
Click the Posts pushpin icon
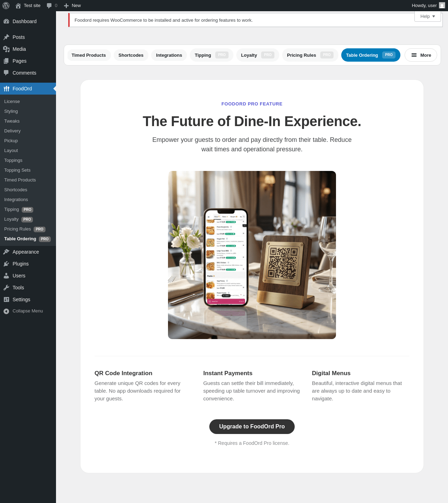[x=6, y=37]
